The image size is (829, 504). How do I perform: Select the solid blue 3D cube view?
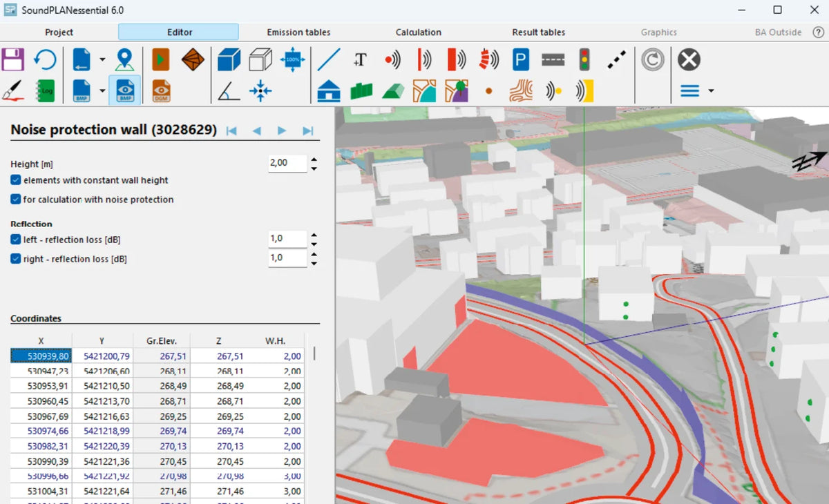coord(229,59)
